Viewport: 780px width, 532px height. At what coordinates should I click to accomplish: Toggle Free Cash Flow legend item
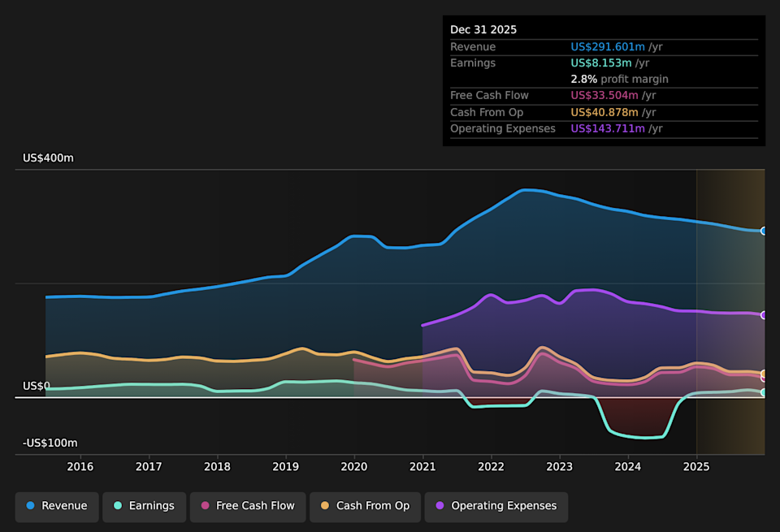[247, 506]
